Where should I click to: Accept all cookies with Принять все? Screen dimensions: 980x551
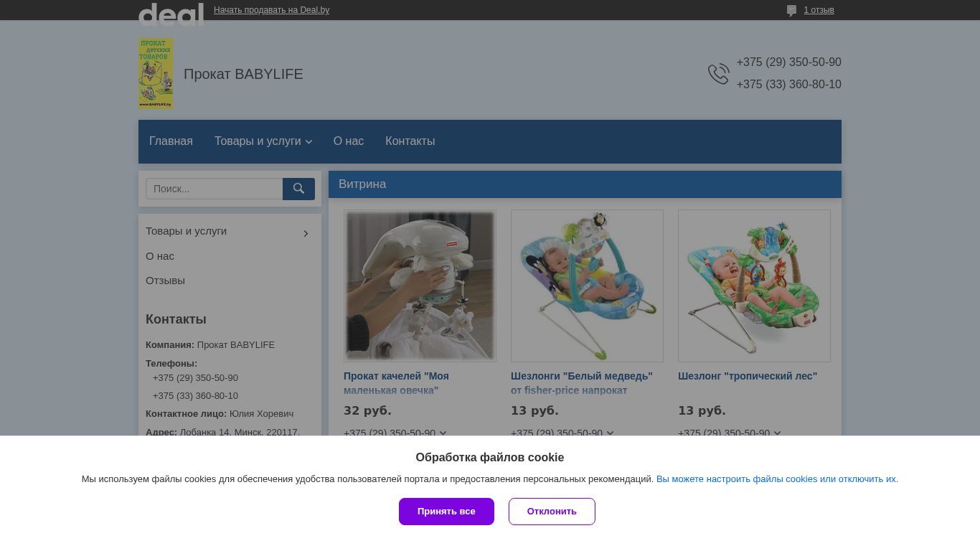[x=446, y=512]
